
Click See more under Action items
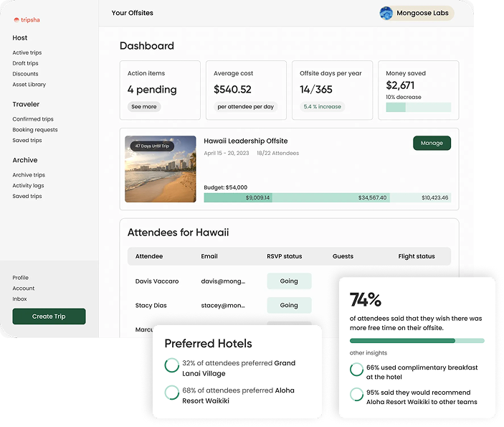[144, 107]
